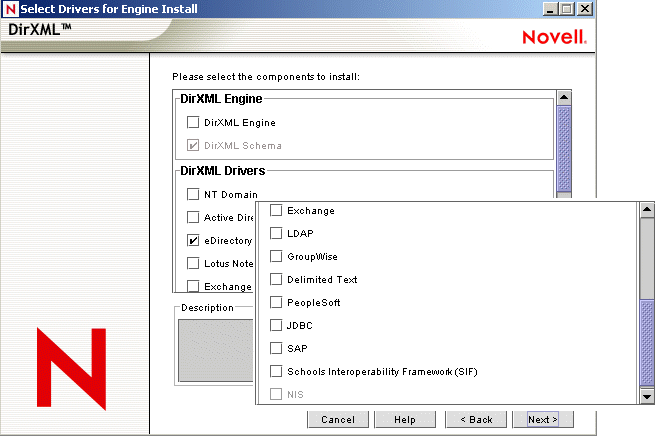Image resolution: width=655 pixels, height=439 pixels.
Task: Select the Lotus Notes driver checkbox
Action: coord(193,263)
